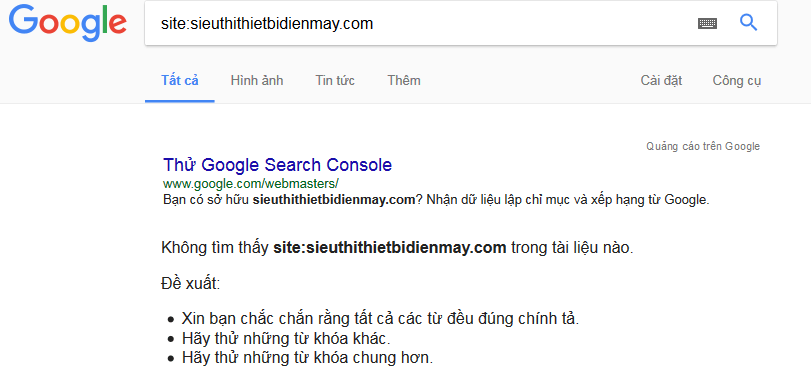Open the Cài đặt dropdown

point(661,81)
